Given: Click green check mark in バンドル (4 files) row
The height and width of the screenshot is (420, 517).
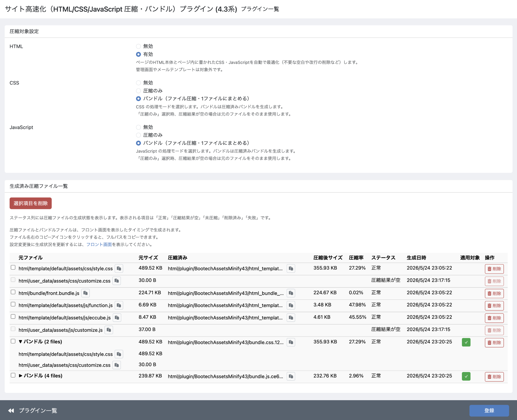Looking at the screenshot, I should point(466,376).
